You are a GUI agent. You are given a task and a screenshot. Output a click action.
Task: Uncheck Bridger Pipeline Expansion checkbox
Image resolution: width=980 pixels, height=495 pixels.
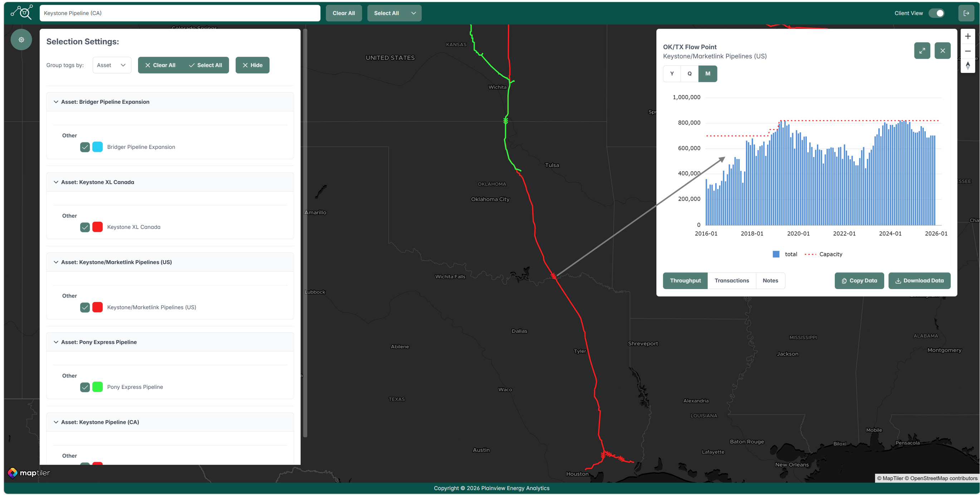85,147
